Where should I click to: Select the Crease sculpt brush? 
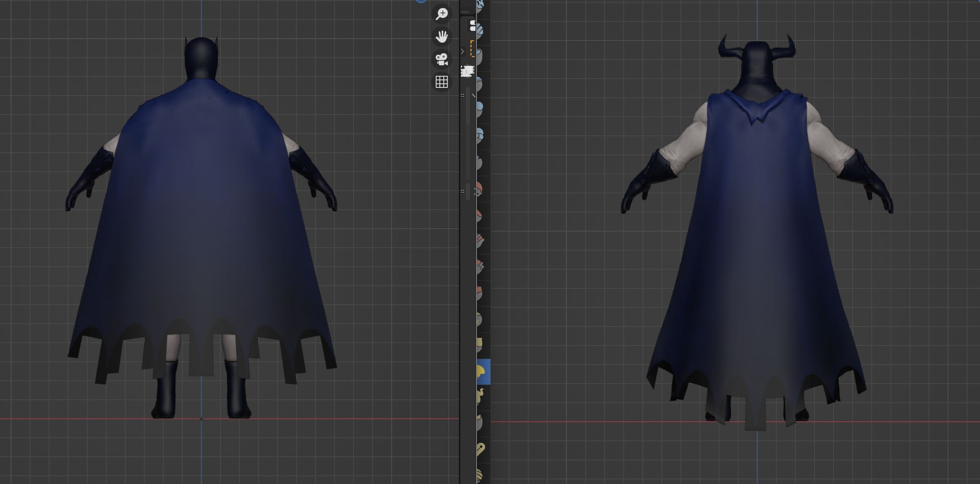480,163
